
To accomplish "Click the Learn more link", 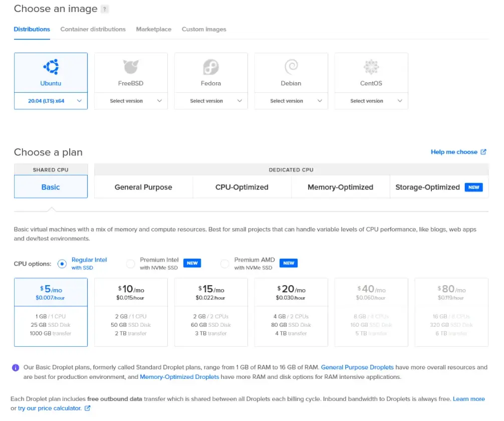I will point(468,399).
